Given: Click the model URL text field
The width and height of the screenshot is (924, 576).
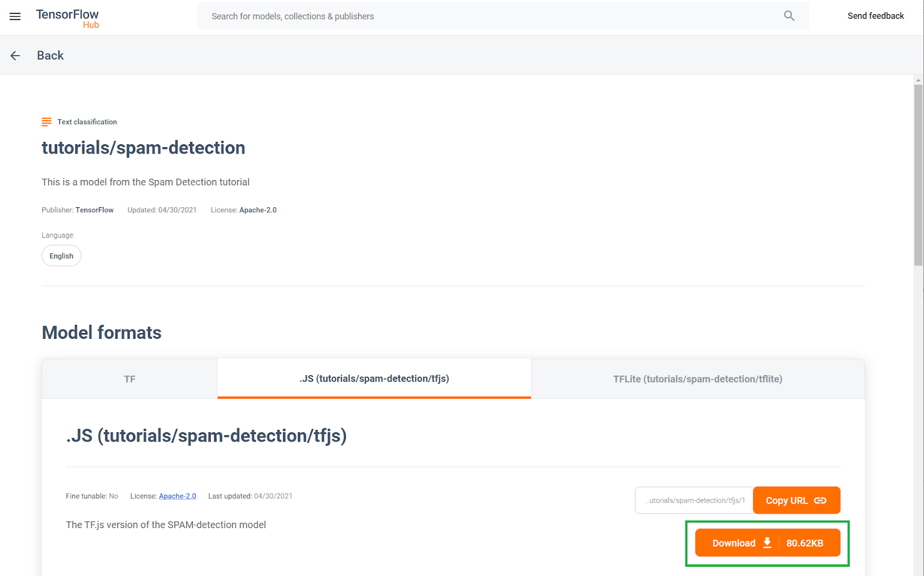Looking at the screenshot, I should (693, 500).
